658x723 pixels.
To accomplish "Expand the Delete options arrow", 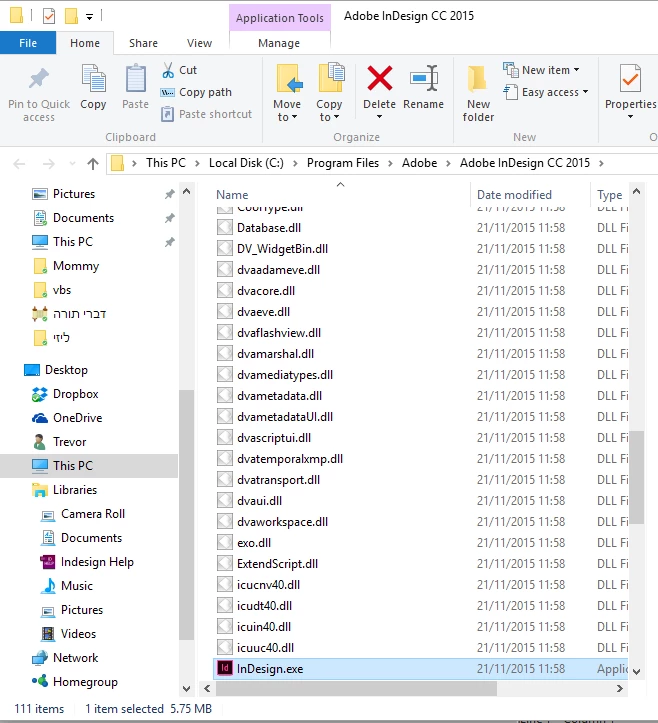I will (379, 117).
